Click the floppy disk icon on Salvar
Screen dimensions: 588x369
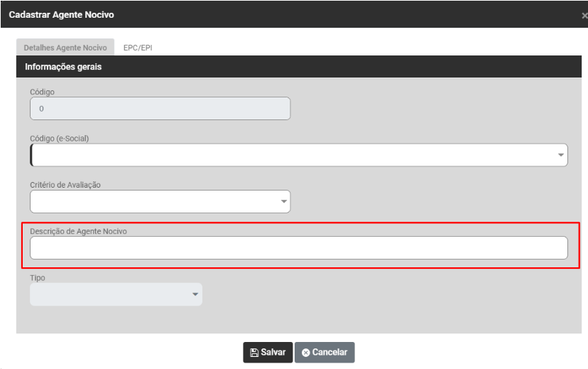[x=254, y=353]
